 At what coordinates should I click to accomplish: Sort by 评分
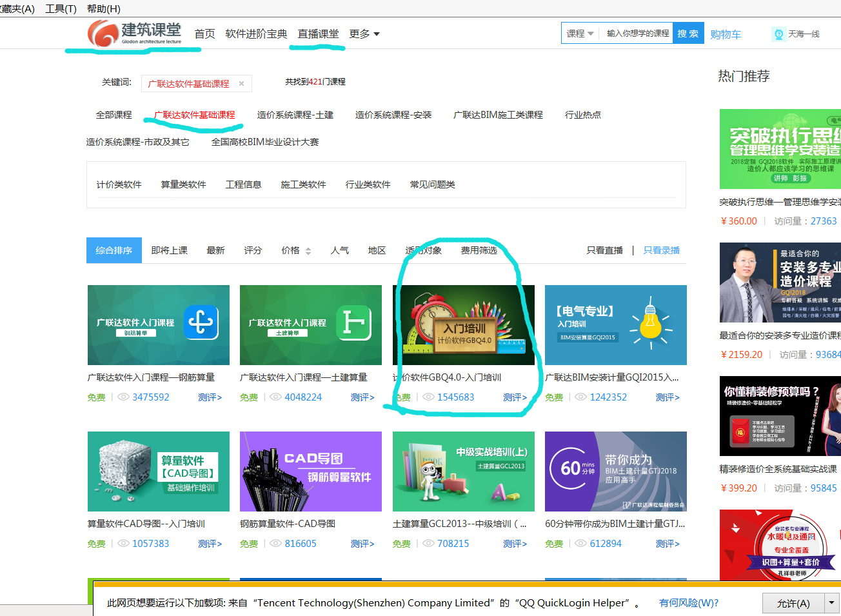coord(253,250)
